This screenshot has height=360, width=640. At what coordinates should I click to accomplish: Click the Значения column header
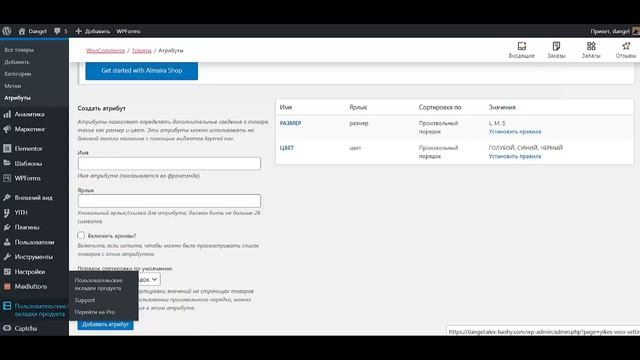pos(502,107)
